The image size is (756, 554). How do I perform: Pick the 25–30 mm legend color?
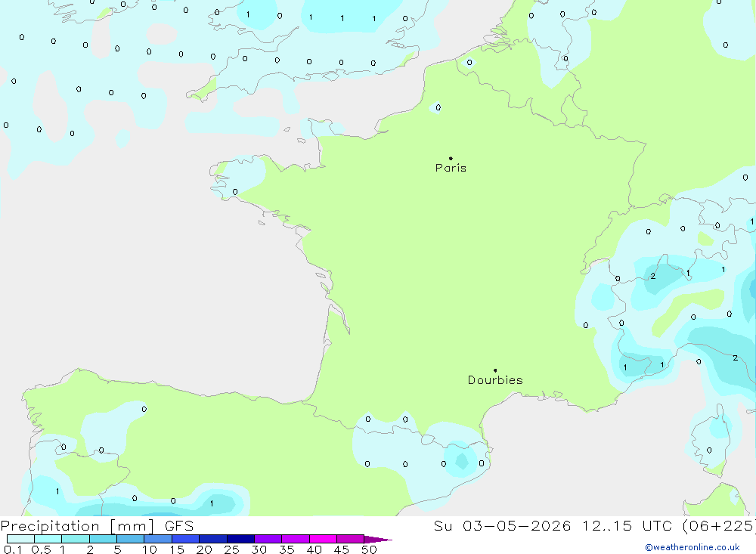pyautogui.click(x=240, y=539)
